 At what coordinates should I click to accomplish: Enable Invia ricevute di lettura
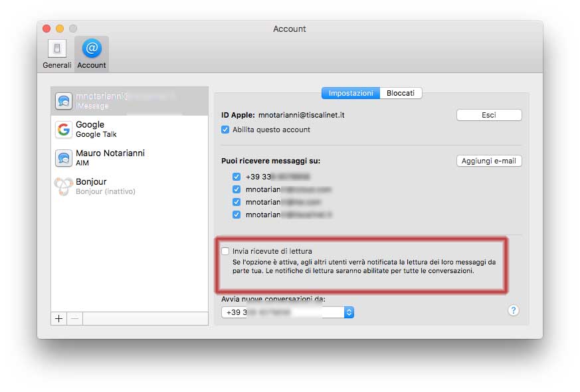[x=225, y=251]
